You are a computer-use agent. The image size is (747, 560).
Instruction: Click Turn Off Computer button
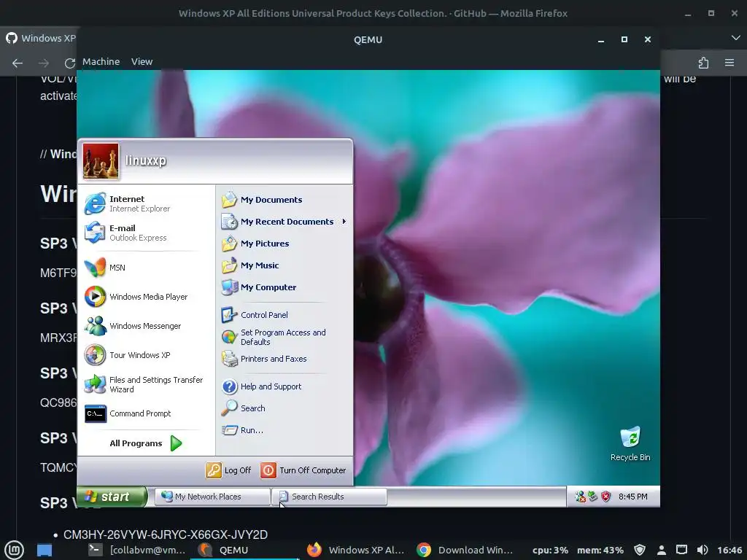303,470
